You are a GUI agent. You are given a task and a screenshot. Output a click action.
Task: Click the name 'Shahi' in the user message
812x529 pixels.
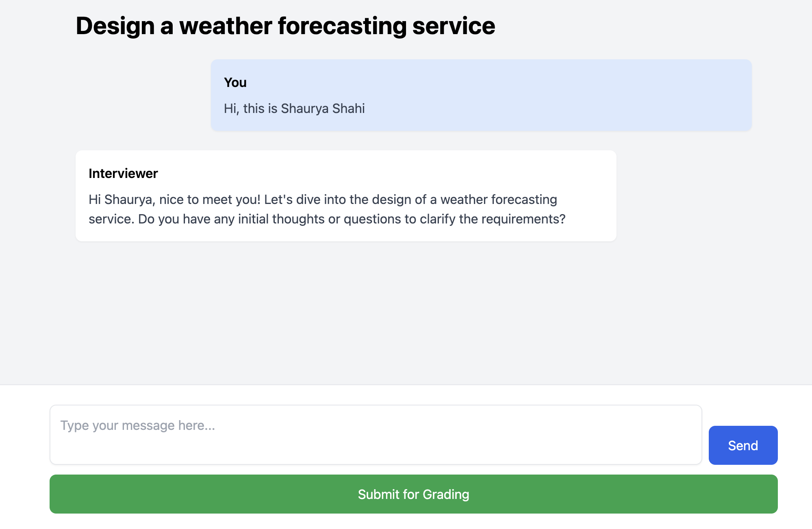pyautogui.click(x=348, y=108)
